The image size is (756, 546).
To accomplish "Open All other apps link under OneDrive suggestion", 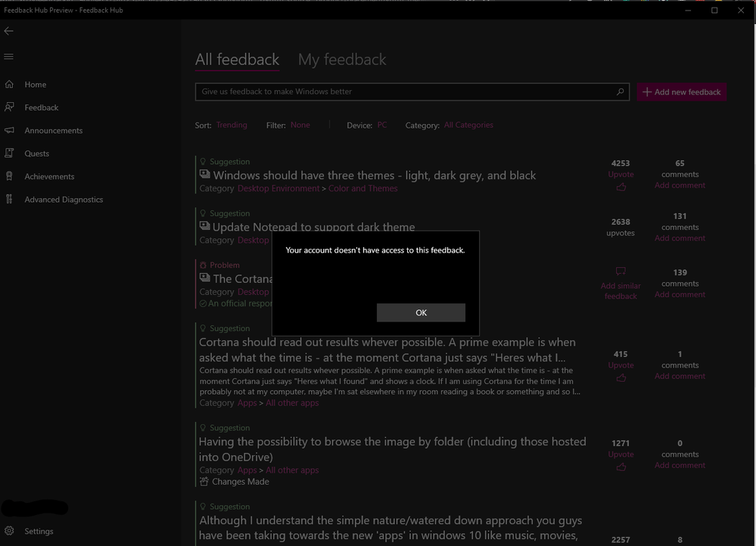I will pos(292,470).
